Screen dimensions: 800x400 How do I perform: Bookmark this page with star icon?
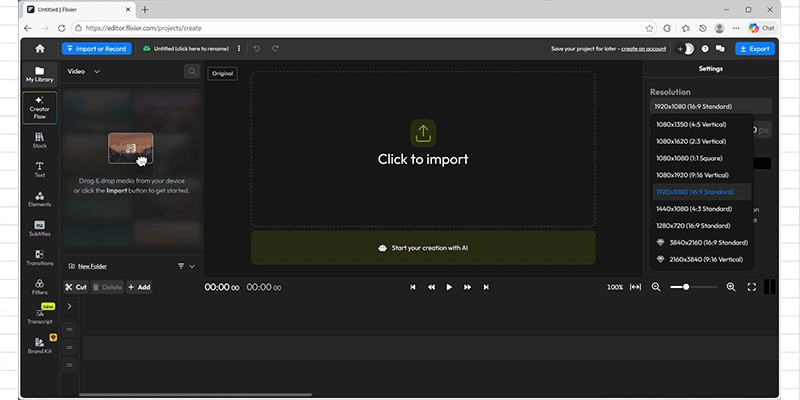649,28
